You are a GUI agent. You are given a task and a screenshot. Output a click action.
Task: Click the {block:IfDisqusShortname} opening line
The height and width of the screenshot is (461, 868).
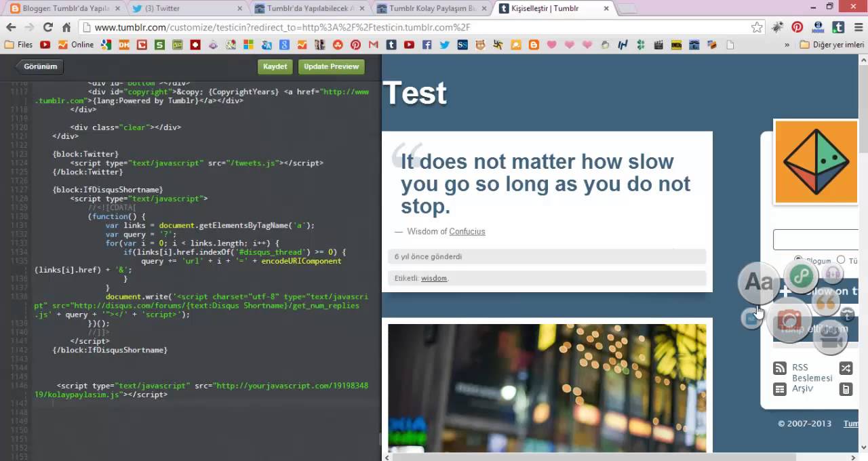tap(107, 190)
